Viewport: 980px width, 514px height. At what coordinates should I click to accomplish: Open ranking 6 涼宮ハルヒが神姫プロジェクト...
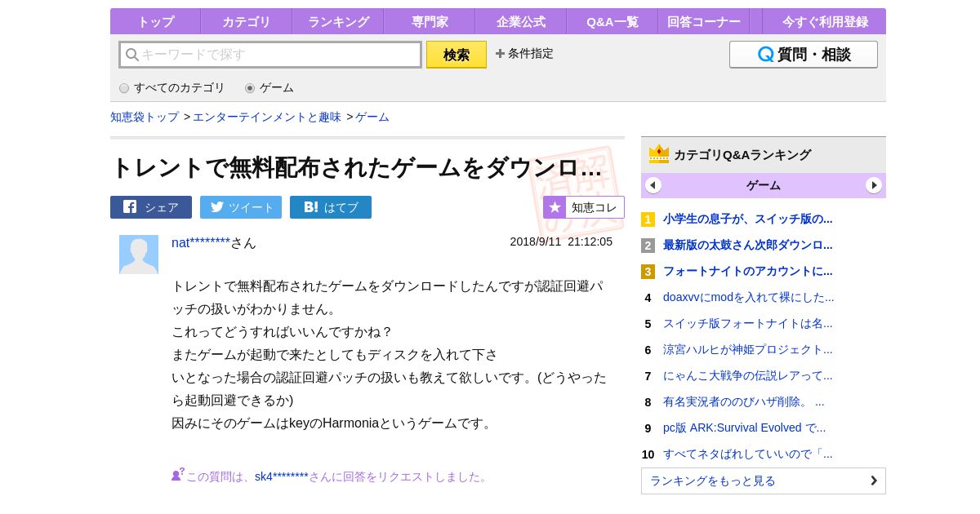748,349
